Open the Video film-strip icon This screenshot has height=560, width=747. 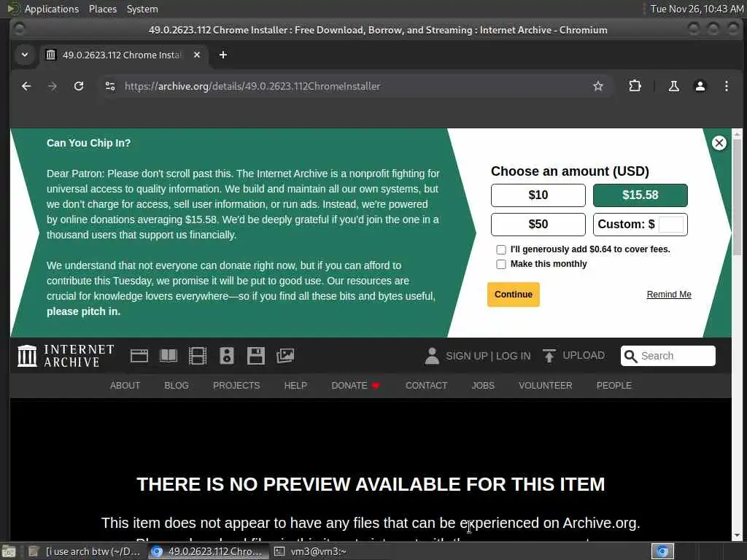(197, 356)
